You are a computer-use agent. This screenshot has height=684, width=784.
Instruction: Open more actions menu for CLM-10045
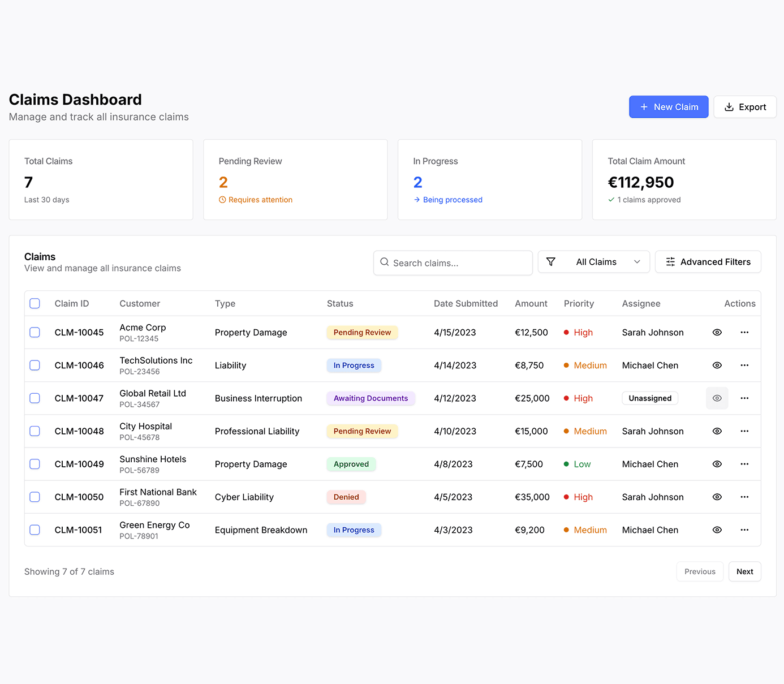pos(744,332)
